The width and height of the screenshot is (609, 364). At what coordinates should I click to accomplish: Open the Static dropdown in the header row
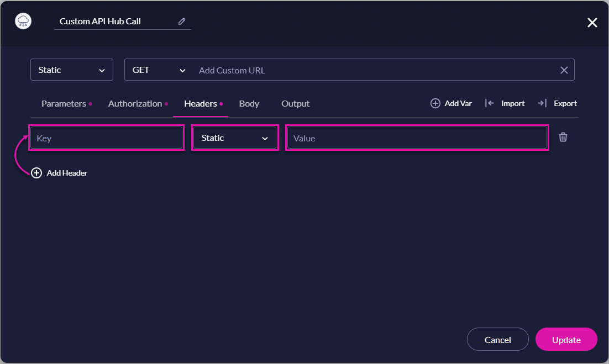click(235, 136)
